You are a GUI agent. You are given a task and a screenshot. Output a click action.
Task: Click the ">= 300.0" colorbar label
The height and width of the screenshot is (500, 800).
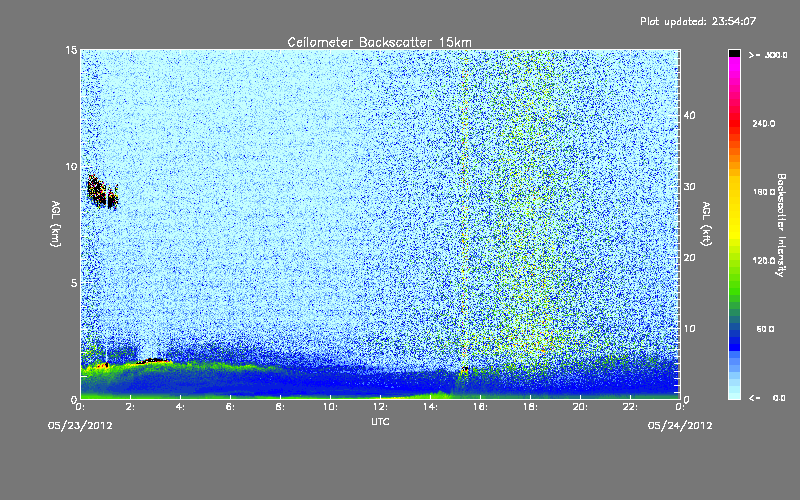(x=768, y=55)
